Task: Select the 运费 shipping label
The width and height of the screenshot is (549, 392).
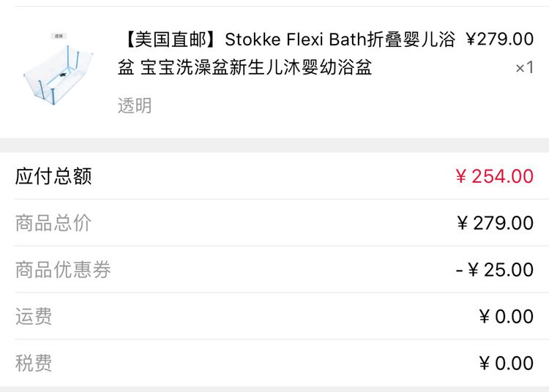Action: [x=34, y=317]
